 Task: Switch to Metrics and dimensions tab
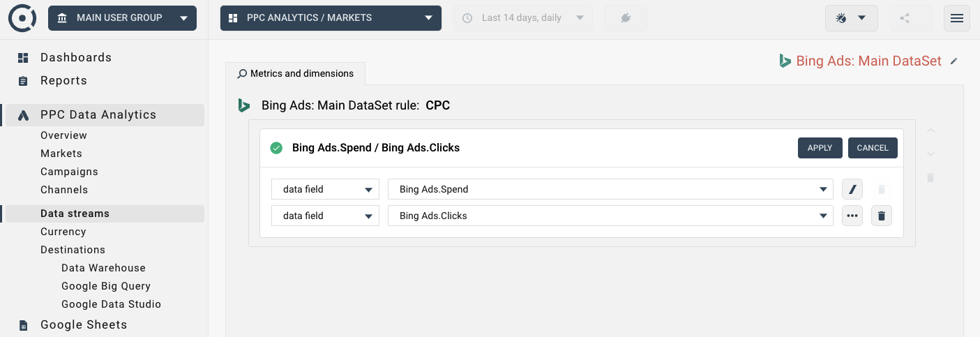295,73
